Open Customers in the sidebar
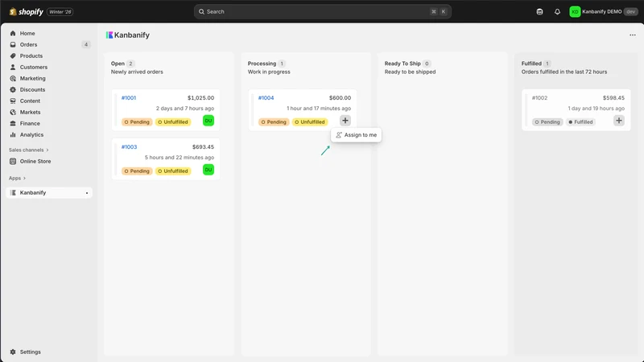The height and width of the screenshot is (362, 644). pyautogui.click(x=34, y=67)
